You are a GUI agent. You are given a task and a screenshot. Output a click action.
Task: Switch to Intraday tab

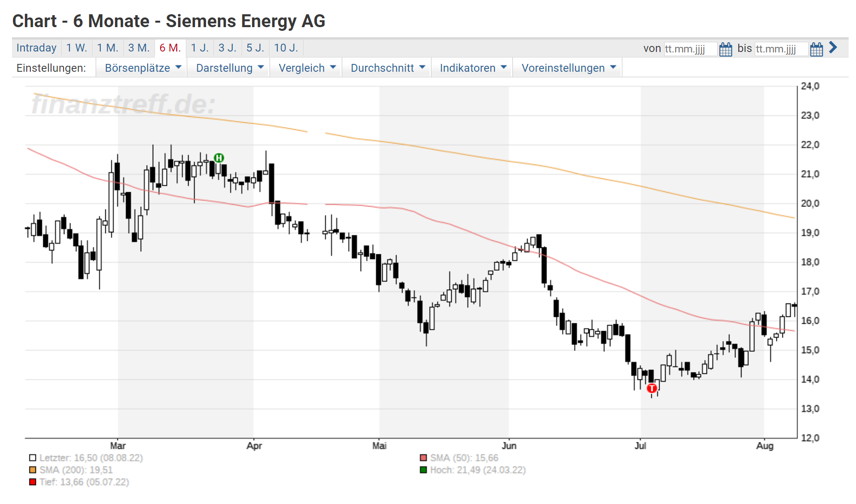click(x=36, y=48)
